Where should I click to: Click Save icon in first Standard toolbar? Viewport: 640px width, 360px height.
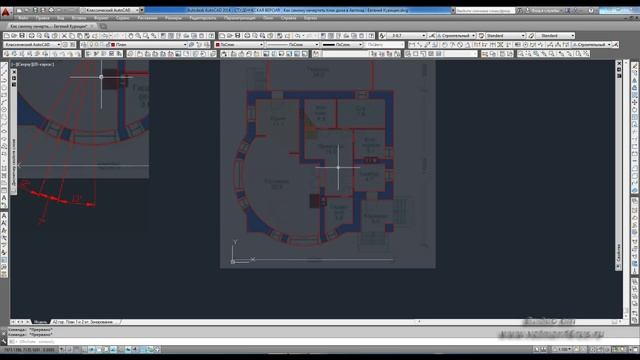[22, 36]
